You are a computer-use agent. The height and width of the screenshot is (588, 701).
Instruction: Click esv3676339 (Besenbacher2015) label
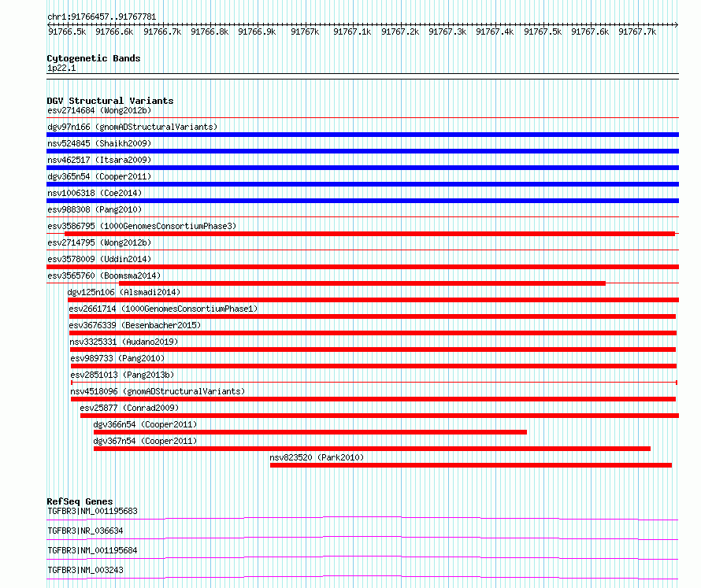point(135,325)
